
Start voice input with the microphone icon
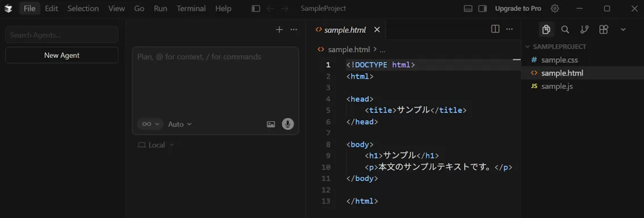(x=288, y=124)
